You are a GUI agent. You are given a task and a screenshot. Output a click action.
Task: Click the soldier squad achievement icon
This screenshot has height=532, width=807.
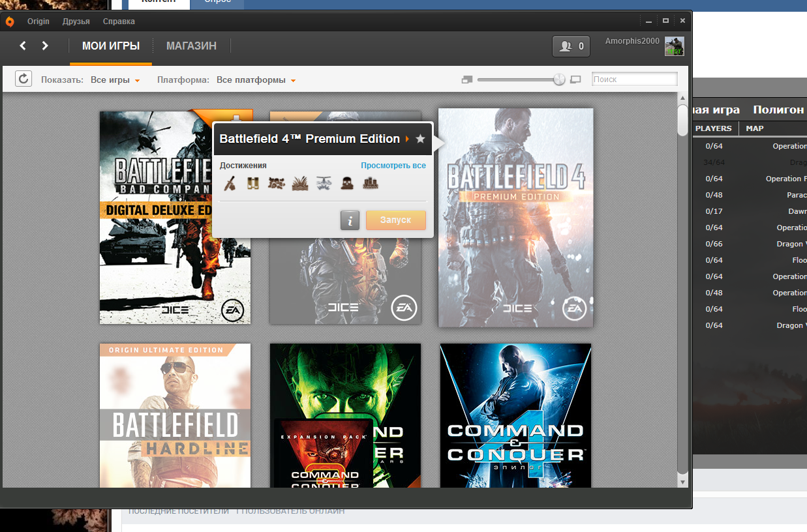pyautogui.click(x=276, y=183)
